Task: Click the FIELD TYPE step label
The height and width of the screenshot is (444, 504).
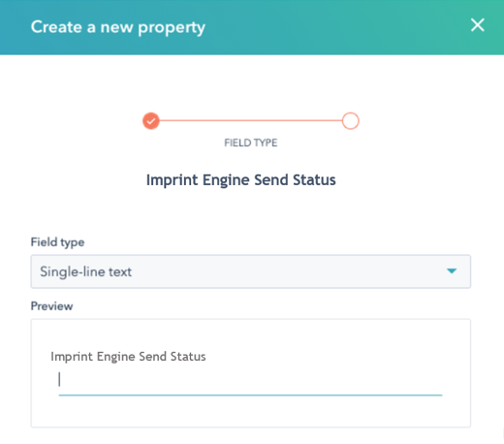Action: [x=251, y=143]
